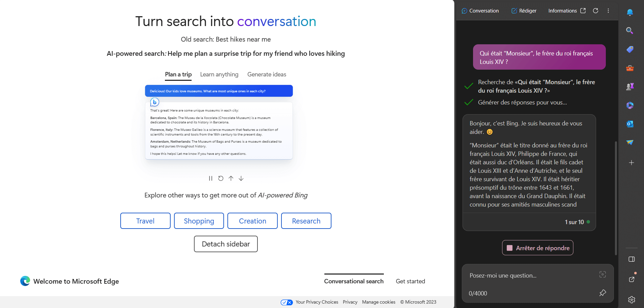Click 'Générer des réponses pour vous...' status
Image resolution: width=644 pixels, height=308 pixels.
click(x=522, y=102)
